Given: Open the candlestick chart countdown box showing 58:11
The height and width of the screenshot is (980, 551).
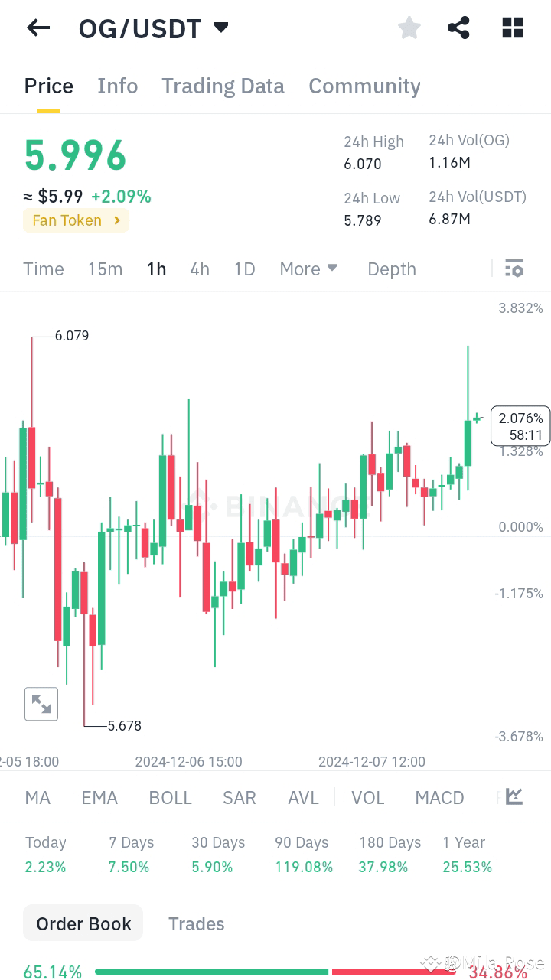Looking at the screenshot, I should pyautogui.click(x=520, y=426).
